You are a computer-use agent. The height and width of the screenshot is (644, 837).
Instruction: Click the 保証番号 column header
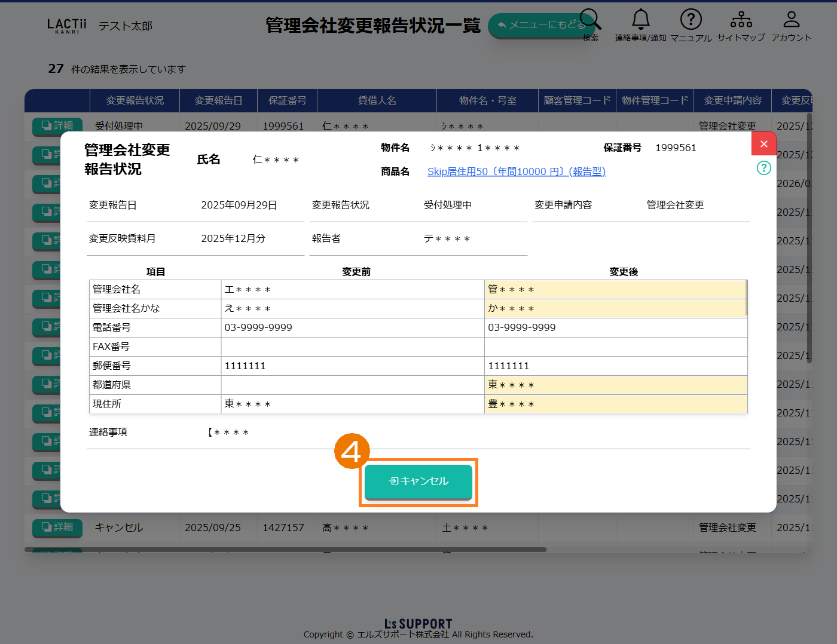click(287, 100)
